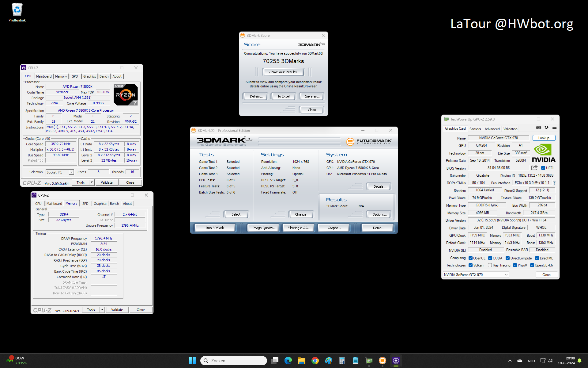Click the Demo button in 3DMark05
Image resolution: width=588 pixels, height=368 pixels.
click(x=378, y=228)
